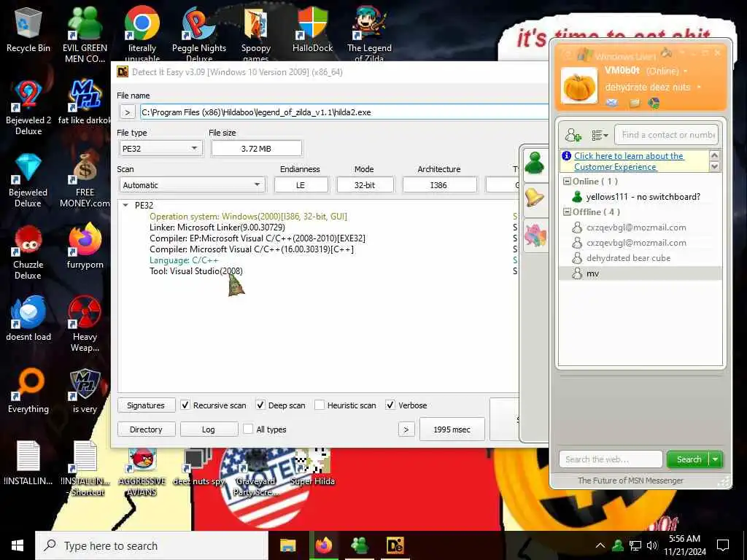Screen dimensions: 747x560
Task: Click the Search the web field in Messenger
Action: coord(611,459)
